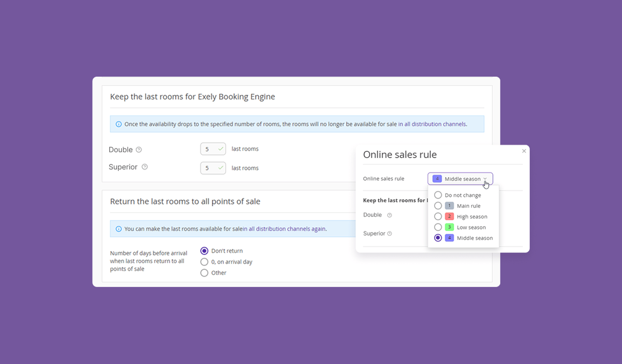Screen dimensions: 622x364
Task: Click the Superior last rooms input field
Action: (x=213, y=168)
